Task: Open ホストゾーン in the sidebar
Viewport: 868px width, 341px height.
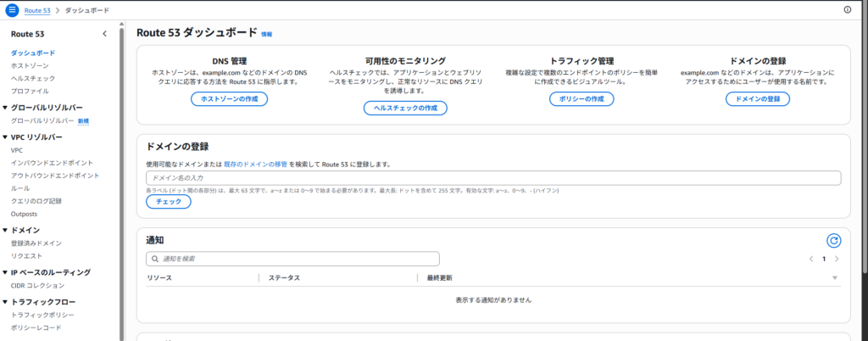Action: pyautogui.click(x=30, y=65)
